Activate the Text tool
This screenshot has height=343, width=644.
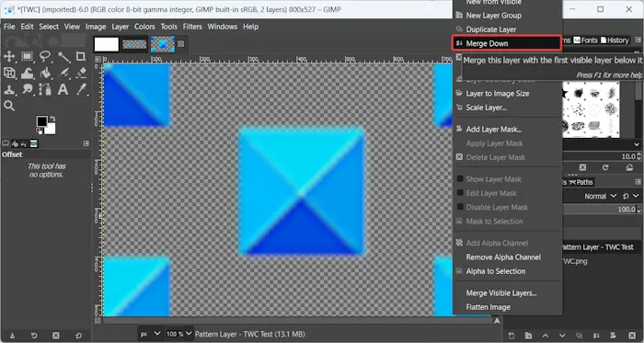point(63,89)
